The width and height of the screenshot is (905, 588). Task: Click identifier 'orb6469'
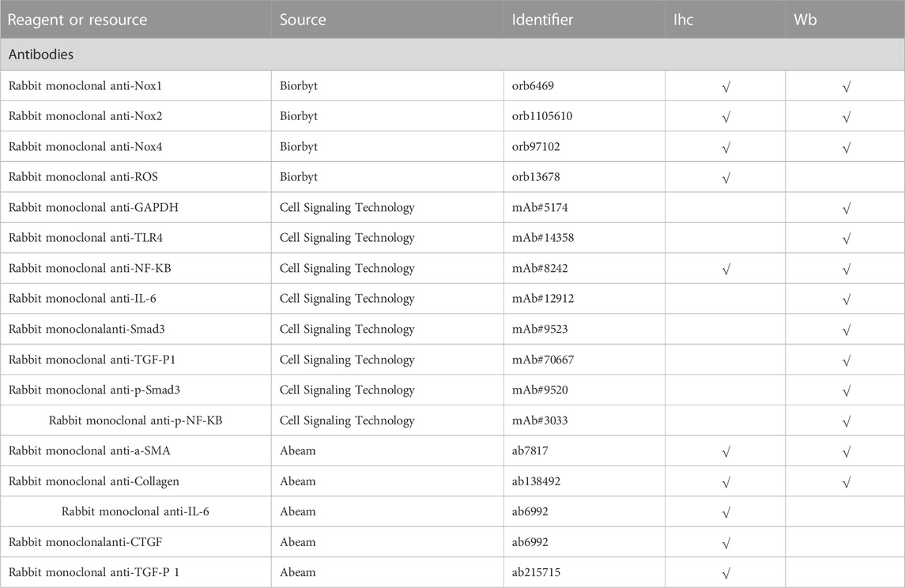coord(533,86)
